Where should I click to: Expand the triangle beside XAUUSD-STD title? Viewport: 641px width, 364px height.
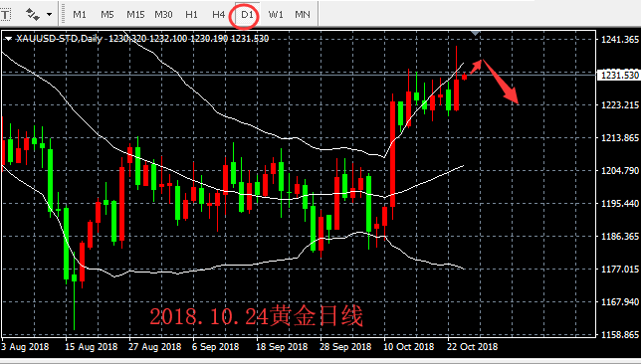click(8, 39)
